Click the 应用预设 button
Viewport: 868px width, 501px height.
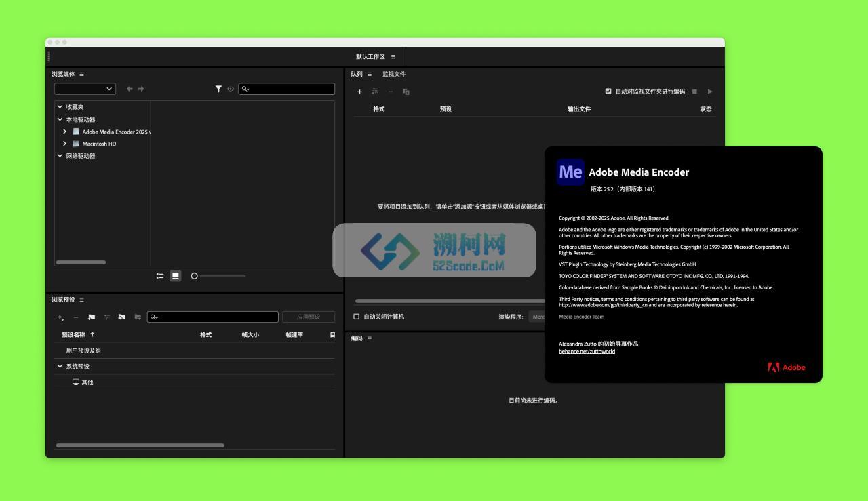coord(309,317)
